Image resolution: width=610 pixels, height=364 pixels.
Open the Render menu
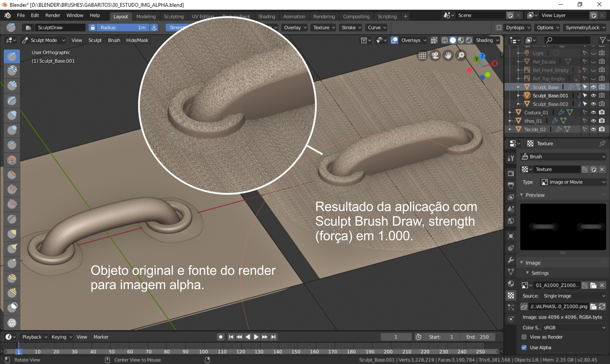click(53, 15)
